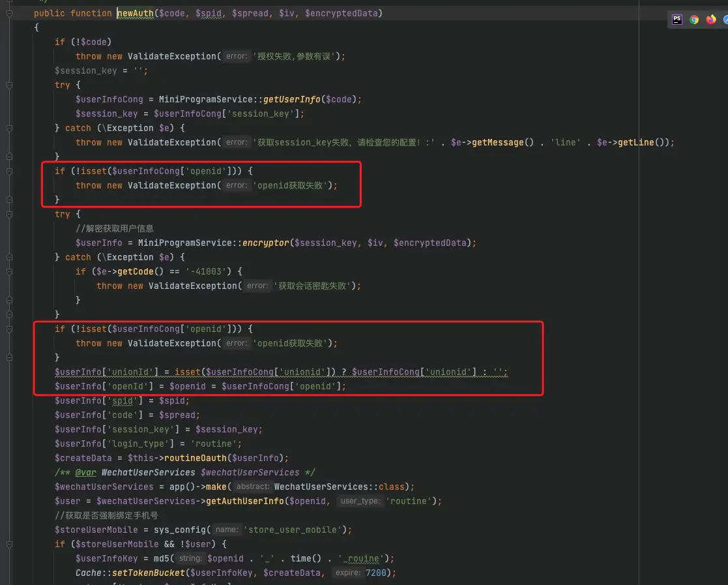This screenshot has width=728, height=585.
Task: Click the '授权失败,参数有误' error string
Action: (295, 56)
